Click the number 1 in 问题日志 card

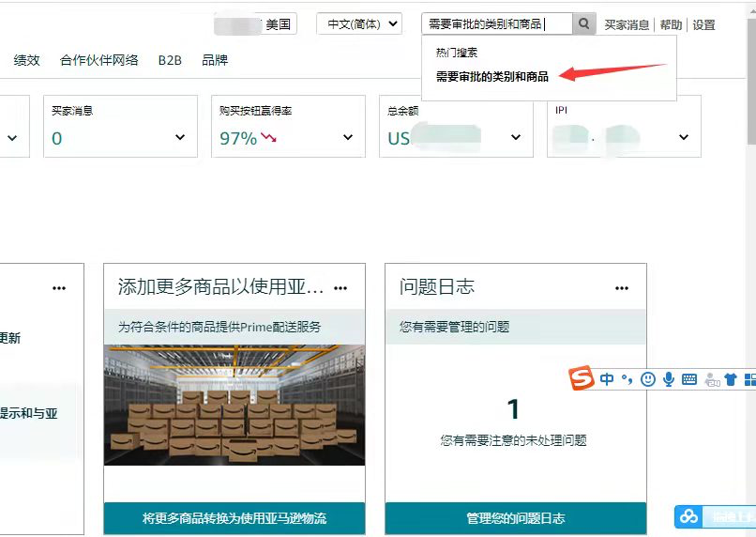[x=513, y=409]
